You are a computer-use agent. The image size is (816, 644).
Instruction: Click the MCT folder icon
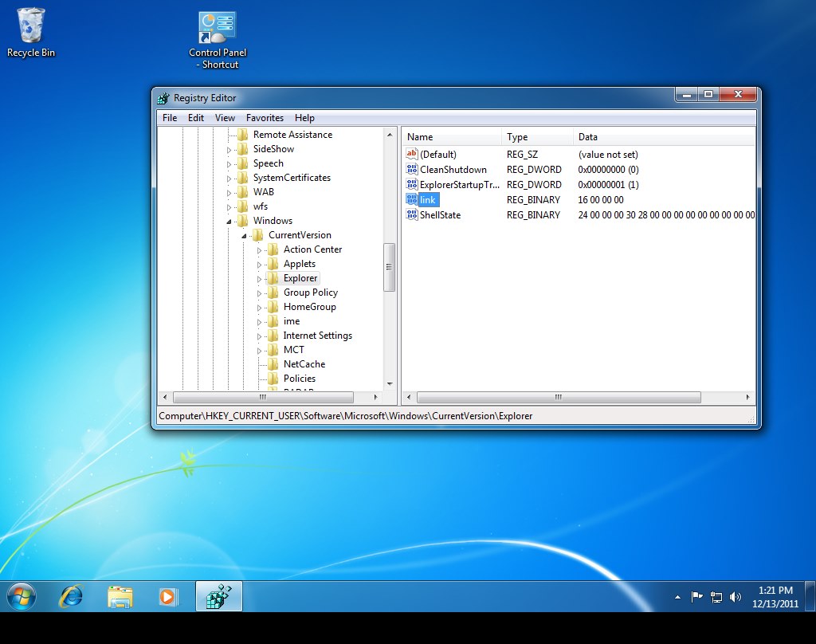pyautogui.click(x=273, y=350)
